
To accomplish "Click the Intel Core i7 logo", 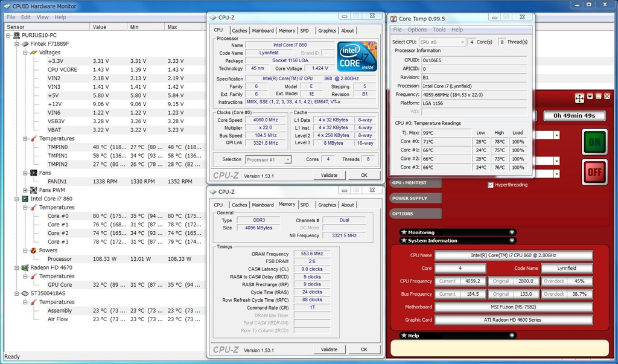I will [357, 57].
